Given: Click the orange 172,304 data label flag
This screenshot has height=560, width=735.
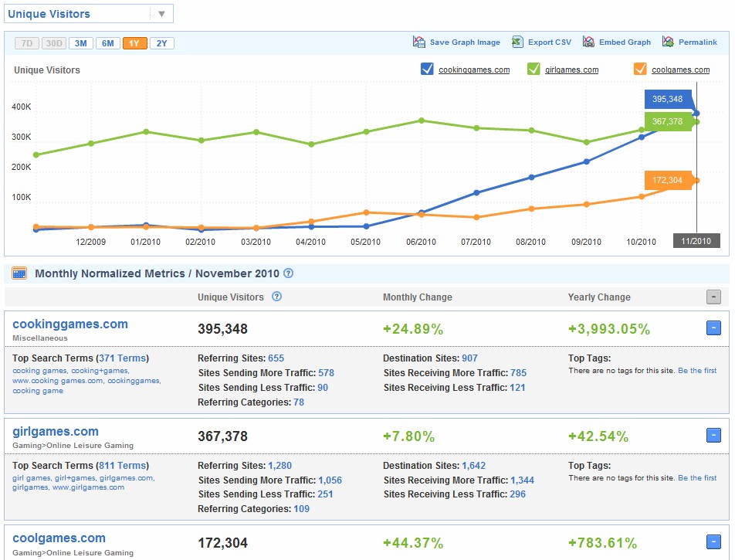Looking at the screenshot, I should point(668,180).
